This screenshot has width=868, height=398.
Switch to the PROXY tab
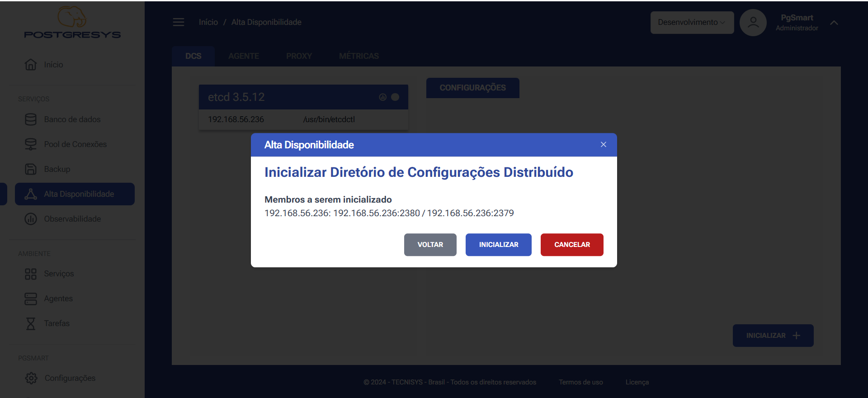(x=299, y=56)
